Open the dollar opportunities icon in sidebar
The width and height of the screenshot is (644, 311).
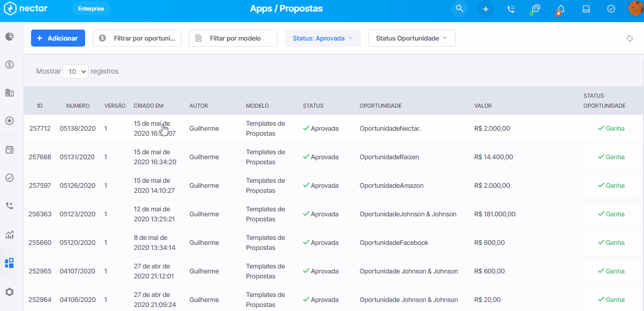point(10,65)
